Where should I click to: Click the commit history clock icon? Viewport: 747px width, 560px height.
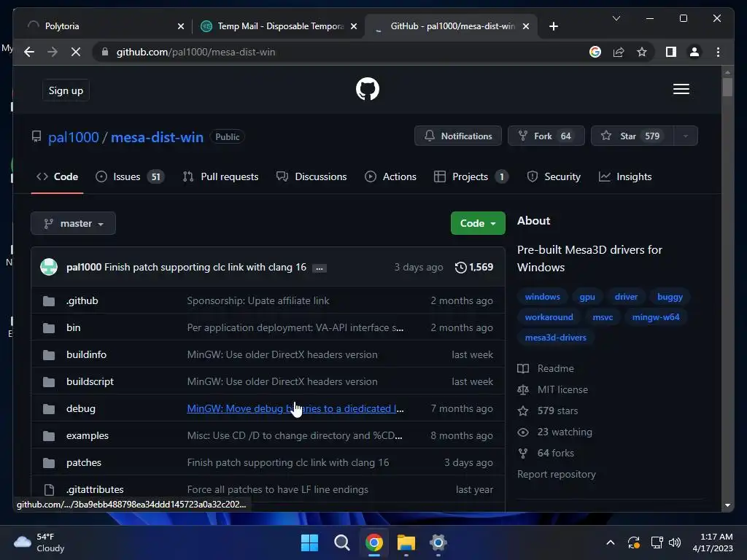(460, 267)
